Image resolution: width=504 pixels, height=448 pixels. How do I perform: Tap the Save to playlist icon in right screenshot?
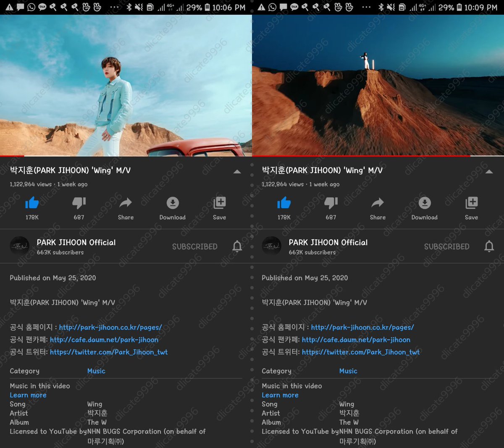(x=472, y=203)
